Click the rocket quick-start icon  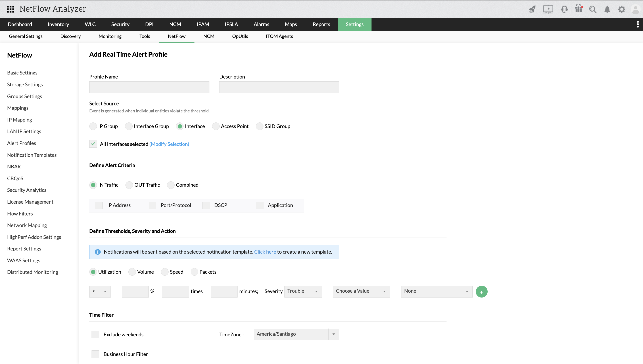532,9
